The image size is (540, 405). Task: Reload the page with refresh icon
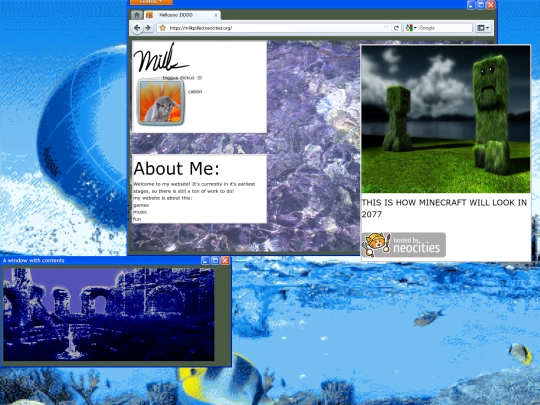pyautogui.click(x=396, y=28)
